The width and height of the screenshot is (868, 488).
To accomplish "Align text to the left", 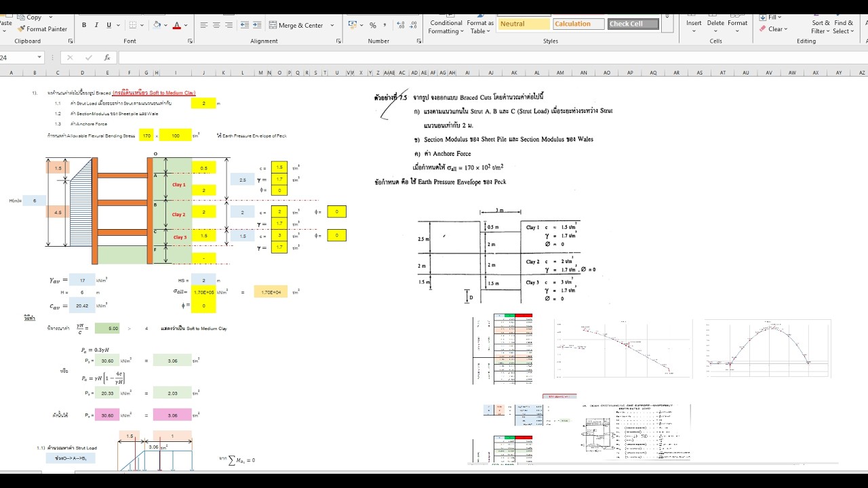I will 204,25.
